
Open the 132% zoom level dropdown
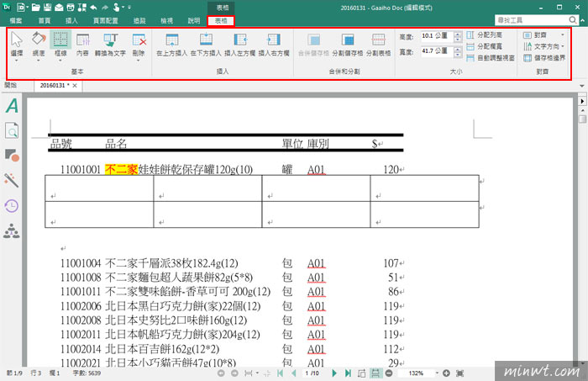437,373
